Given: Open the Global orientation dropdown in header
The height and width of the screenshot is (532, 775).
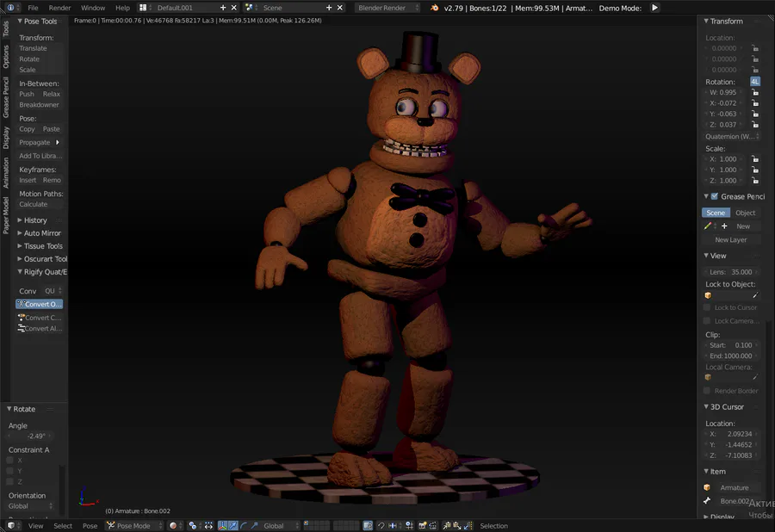Looking at the screenshot, I should 280,526.
